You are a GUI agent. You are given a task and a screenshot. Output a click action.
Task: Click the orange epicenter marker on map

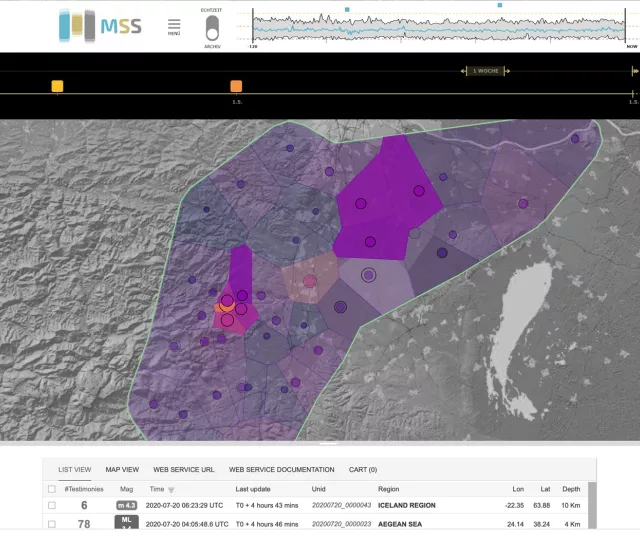coord(220,308)
